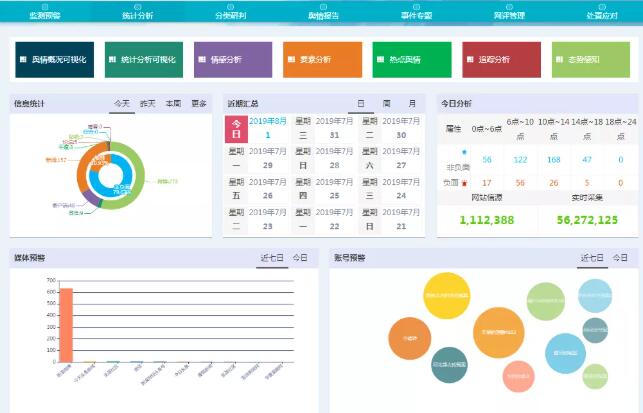
Task: Click the blue star icon above 非负面
Action: [465, 149]
